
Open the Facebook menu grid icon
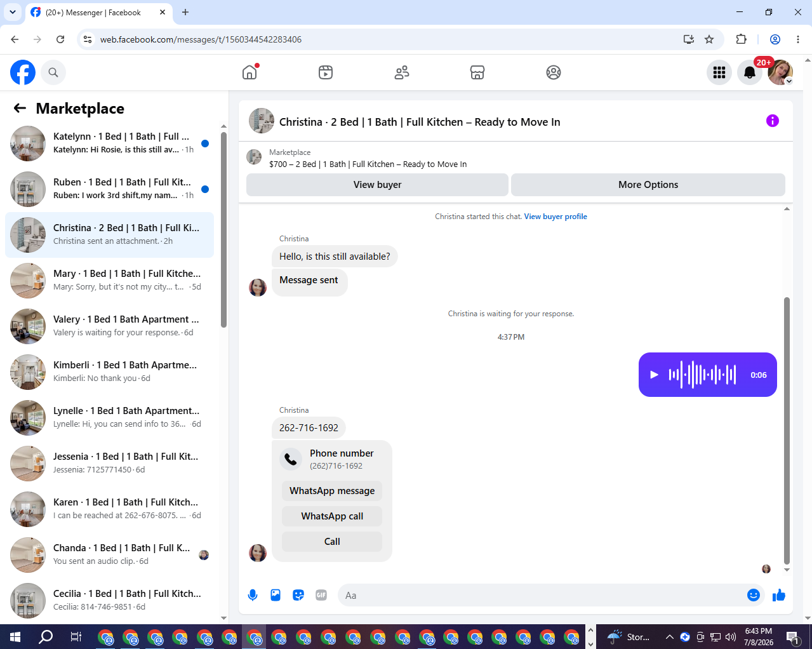pos(719,72)
